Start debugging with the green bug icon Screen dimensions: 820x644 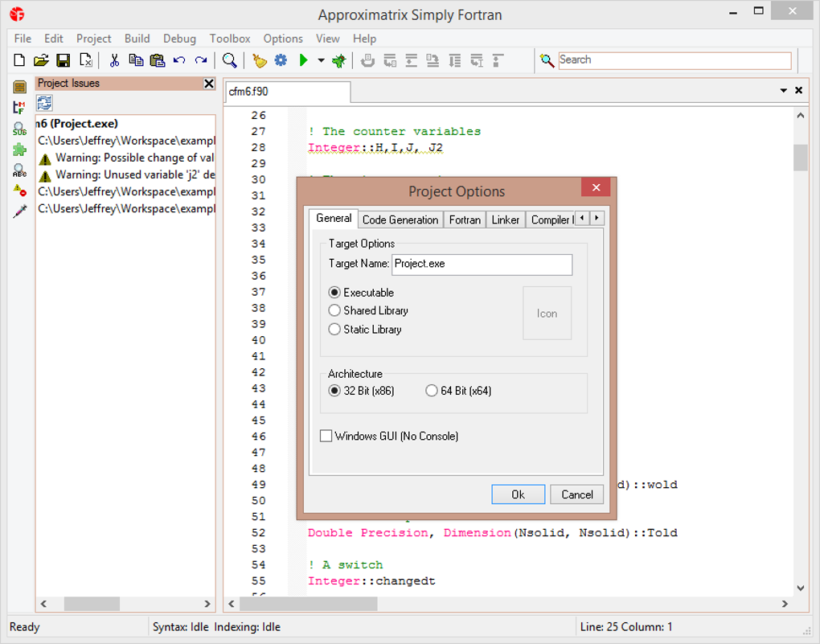[339, 60]
